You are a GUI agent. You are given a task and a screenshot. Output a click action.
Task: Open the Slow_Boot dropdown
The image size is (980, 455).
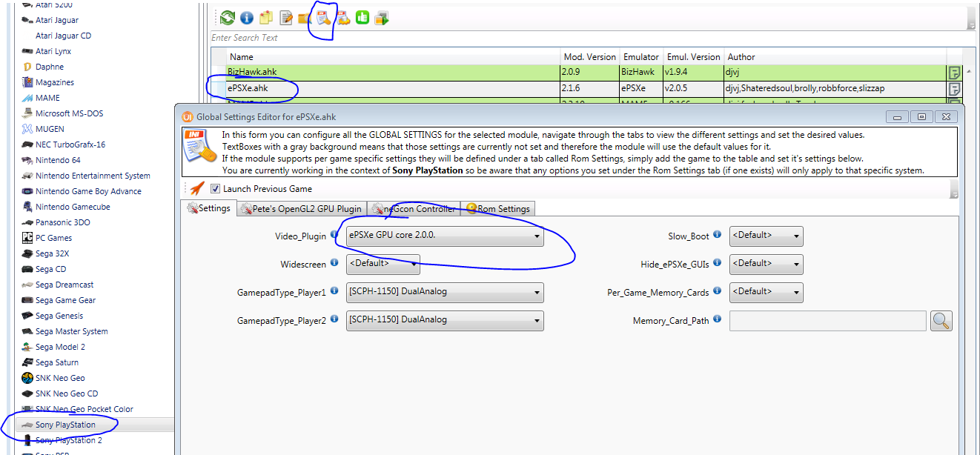click(x=766, y=236)
